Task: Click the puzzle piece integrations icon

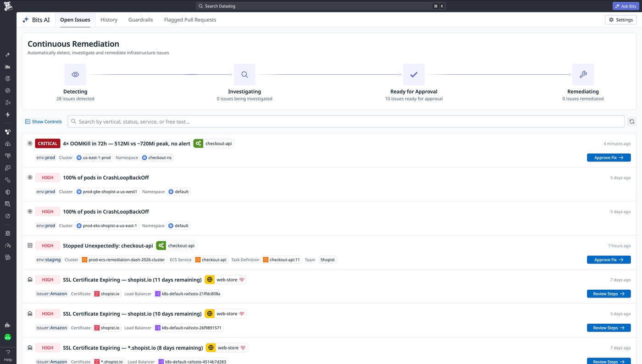Action: pyautogui.click(x=8, y=325)
